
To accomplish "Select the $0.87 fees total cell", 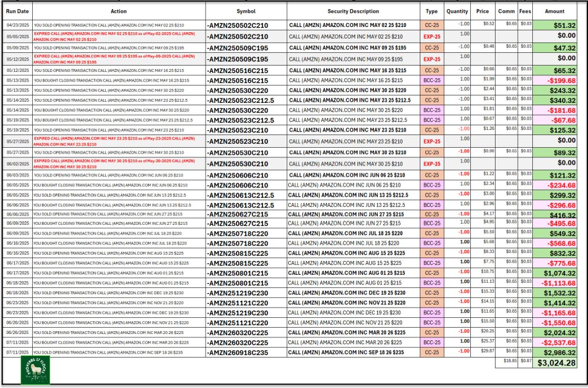I will (x=525, y=360).
